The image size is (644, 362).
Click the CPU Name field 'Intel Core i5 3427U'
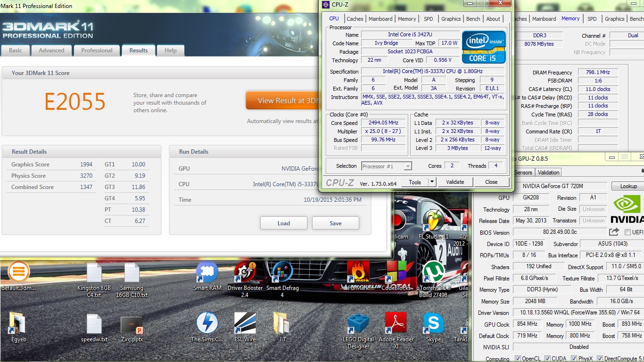(x=410, y=35)
